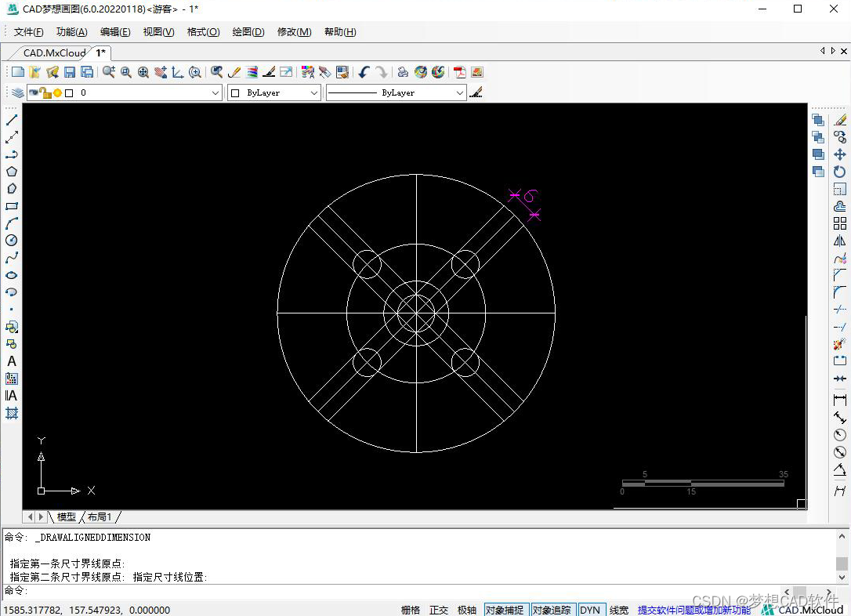This screenshot has width=851, height=616.
Task: Click the Move tool icon
Action: (x=839, y=154)
